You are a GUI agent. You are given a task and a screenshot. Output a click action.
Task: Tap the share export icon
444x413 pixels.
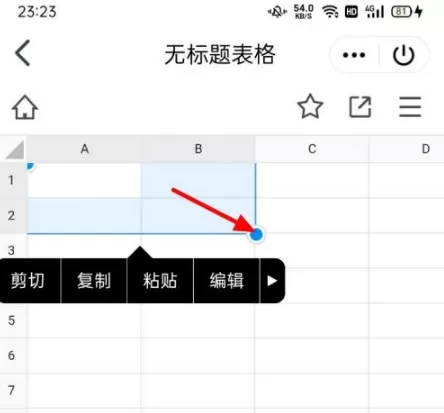click(x=360, y=107)
